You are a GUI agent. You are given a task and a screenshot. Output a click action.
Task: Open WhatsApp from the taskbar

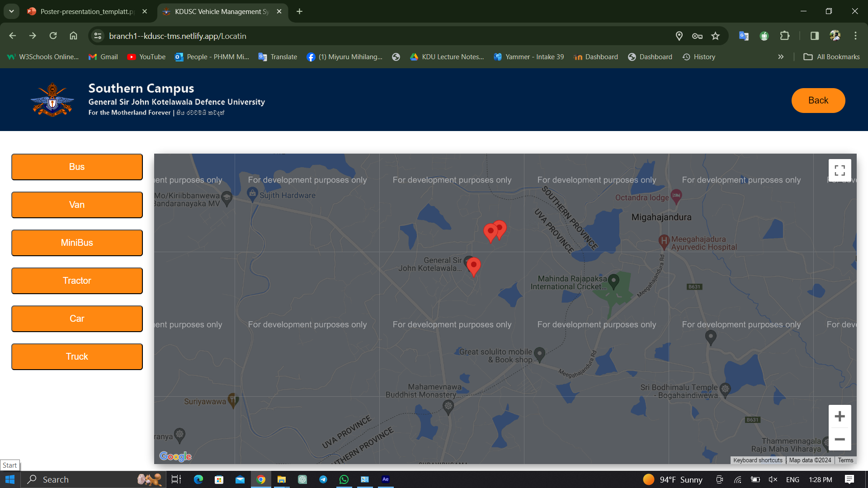pos(344,479)
